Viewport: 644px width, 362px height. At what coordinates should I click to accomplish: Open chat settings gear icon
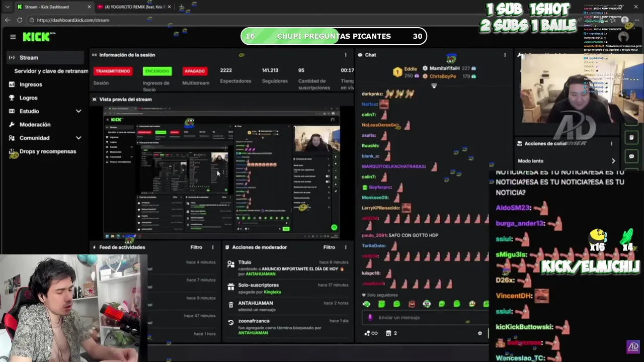coord(479,333)
